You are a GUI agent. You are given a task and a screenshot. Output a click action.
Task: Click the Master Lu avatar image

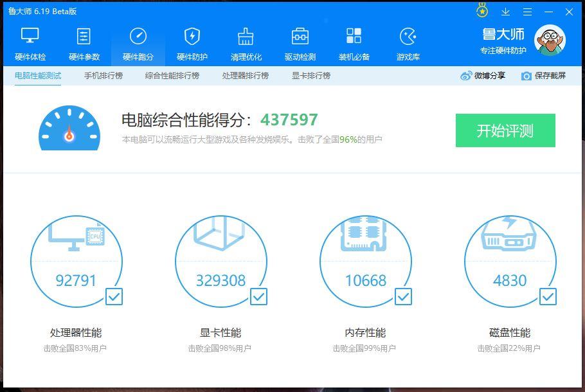pyautogui.click(x=550, y=40)
